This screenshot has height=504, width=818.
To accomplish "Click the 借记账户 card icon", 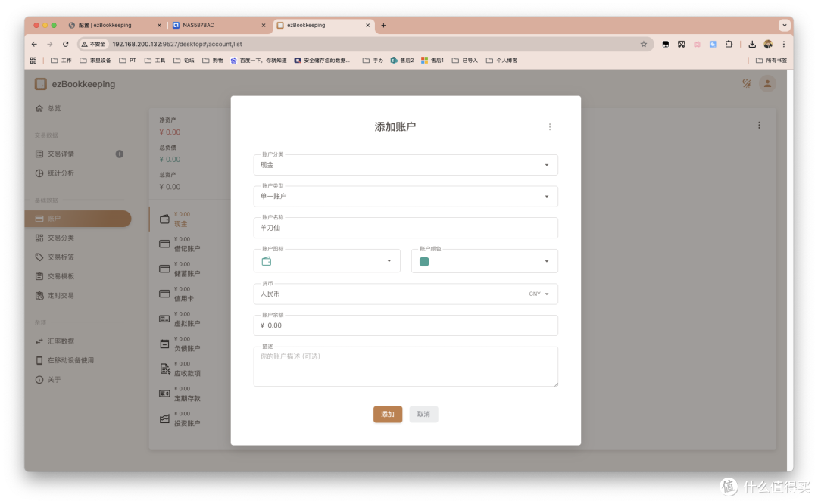I will 164,244.
